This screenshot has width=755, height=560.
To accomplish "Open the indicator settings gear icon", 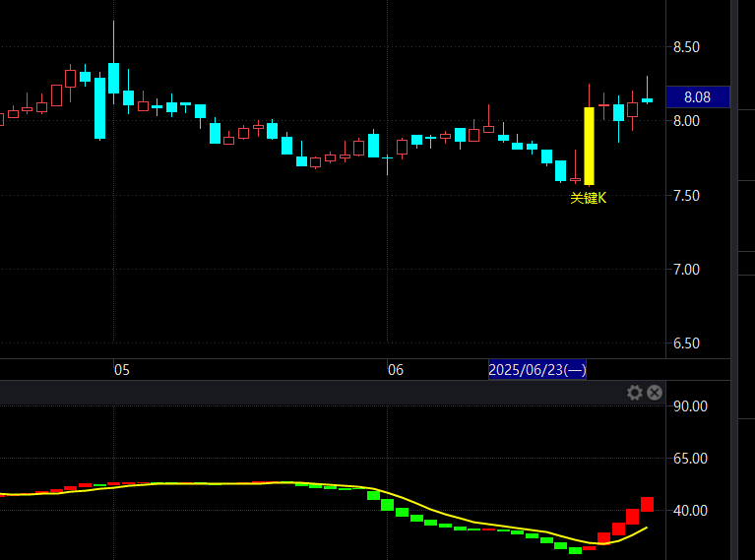I will coord(635,393).
